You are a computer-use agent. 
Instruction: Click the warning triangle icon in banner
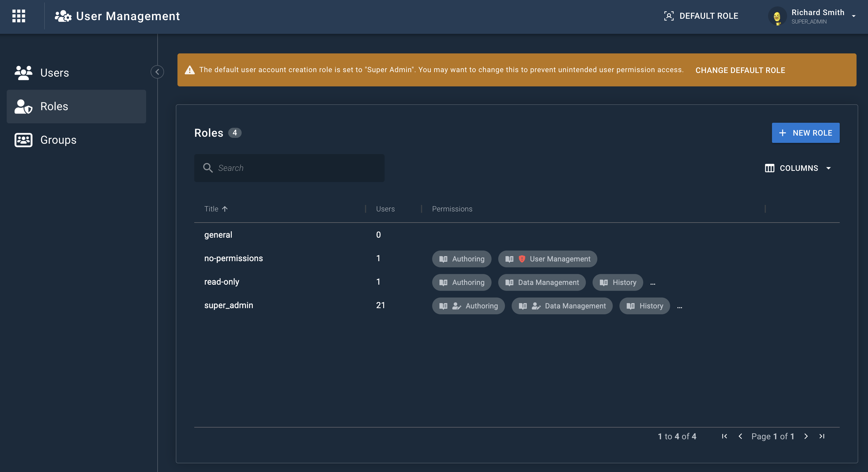pyautogui.click(x=190, y=70)
